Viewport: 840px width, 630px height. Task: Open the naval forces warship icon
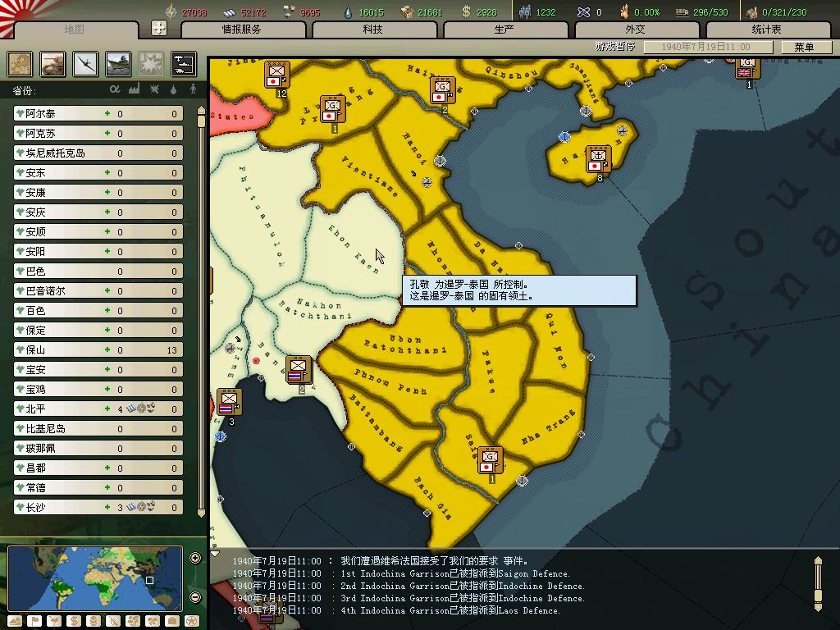[118, 64]
